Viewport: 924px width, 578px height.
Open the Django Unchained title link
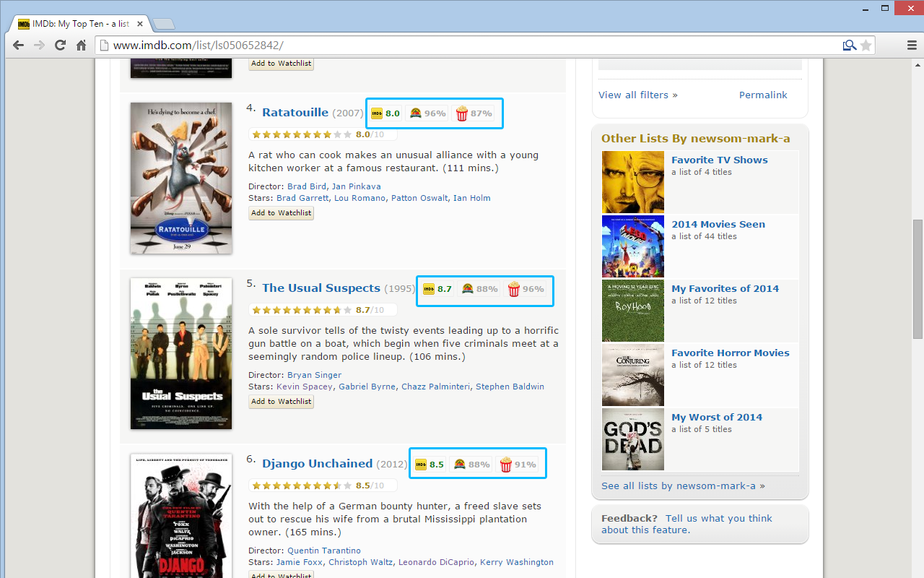318,464
